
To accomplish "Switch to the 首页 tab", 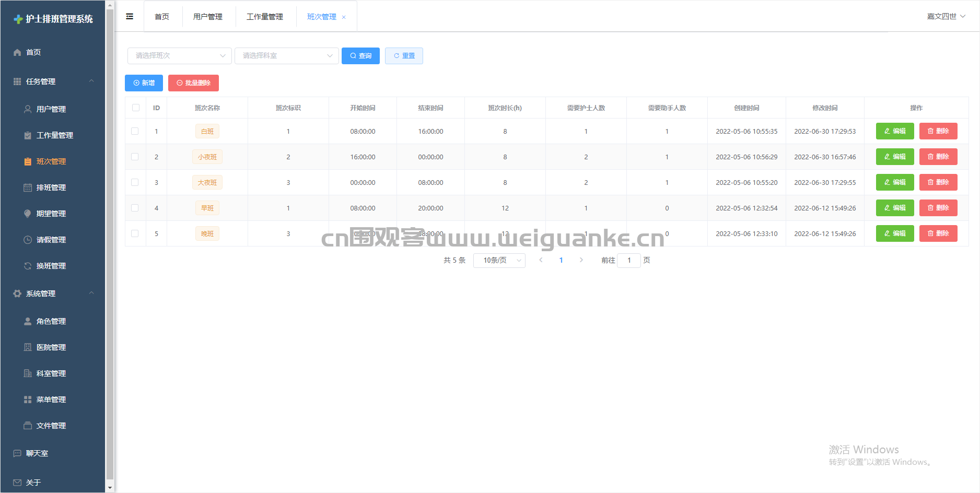I will point(162,17).
